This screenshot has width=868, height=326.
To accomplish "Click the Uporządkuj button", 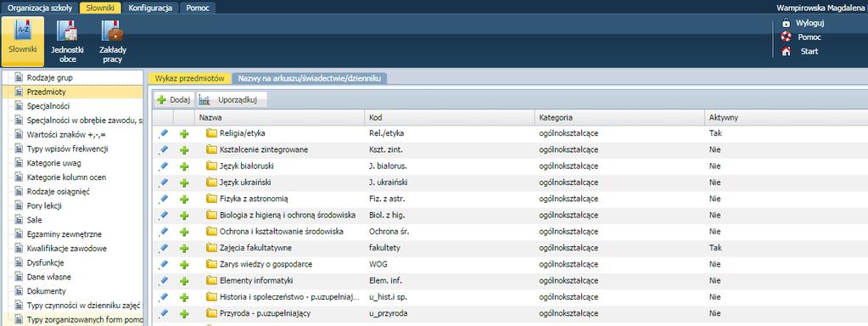I will pyautogui.click(x=232, y=100).
